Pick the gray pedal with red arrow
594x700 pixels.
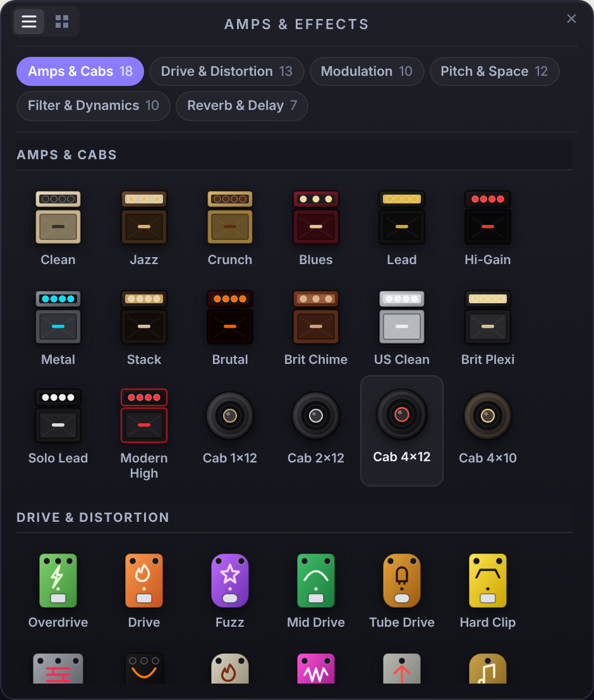402,668
